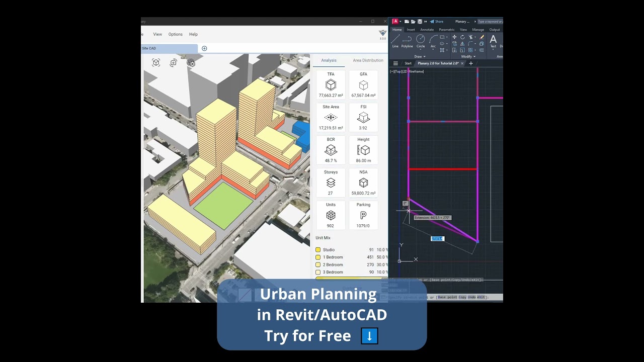Choose the Ellipse tool in Draw panel
The width and height of the screenshot is (644, 362).
point(442,44)
